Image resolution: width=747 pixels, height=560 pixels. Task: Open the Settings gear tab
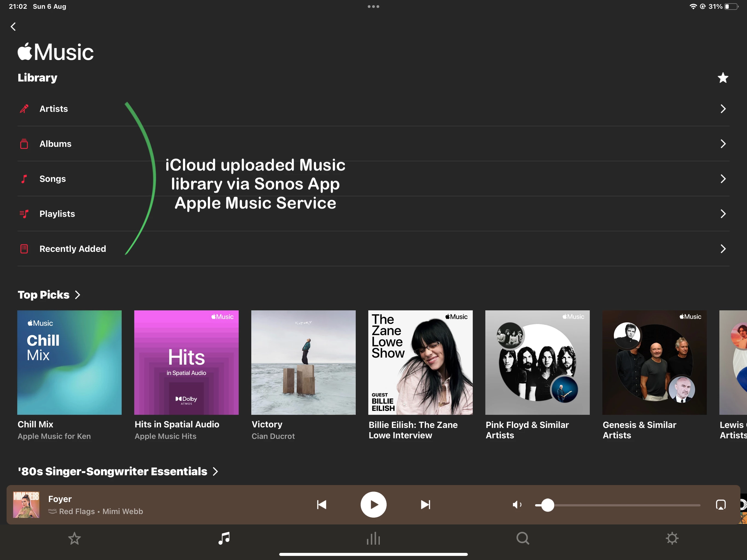coord(672,538)
